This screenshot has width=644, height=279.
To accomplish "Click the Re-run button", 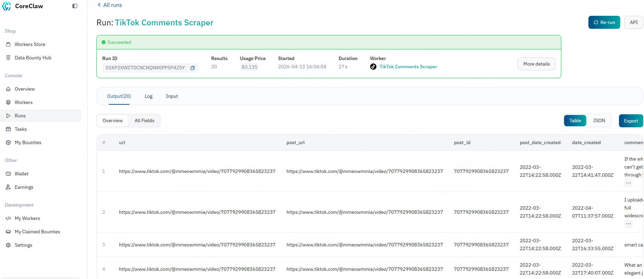I will [x=604, y=22].
